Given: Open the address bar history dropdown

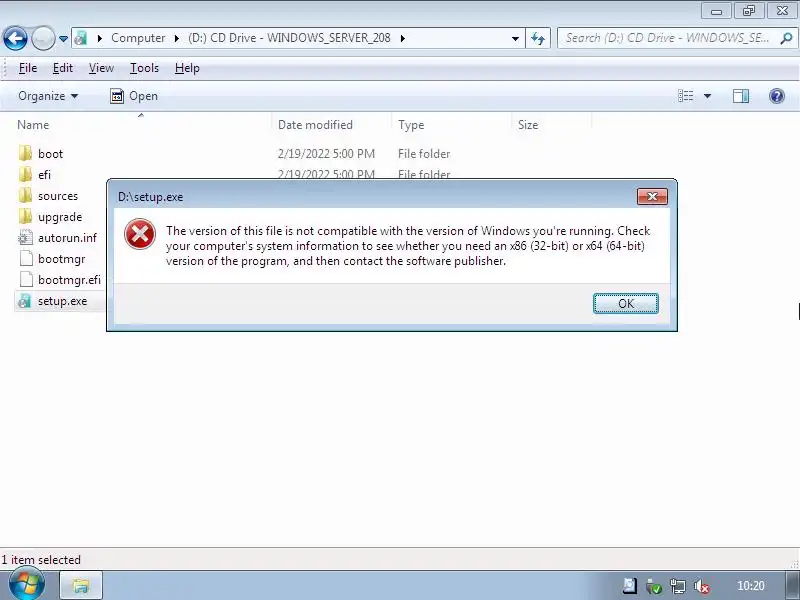Looking at the screenshot, I should tap(515, 38).
